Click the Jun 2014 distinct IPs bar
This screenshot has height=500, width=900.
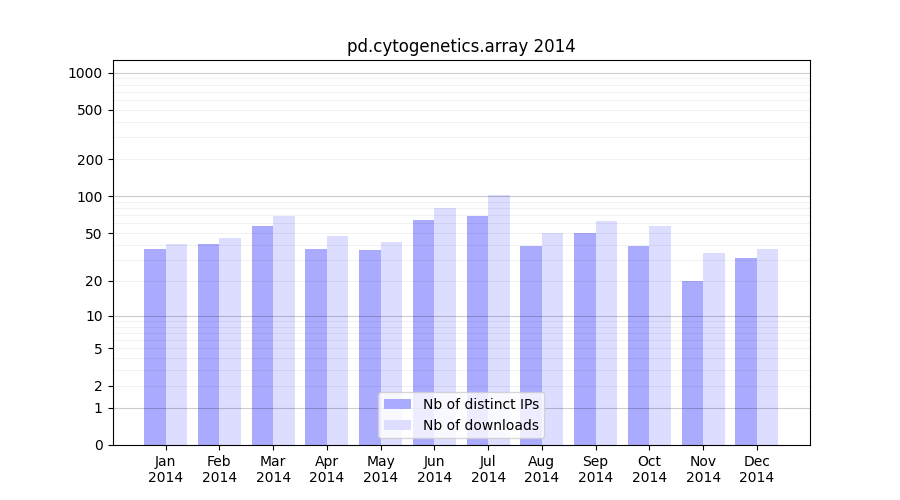423,332
